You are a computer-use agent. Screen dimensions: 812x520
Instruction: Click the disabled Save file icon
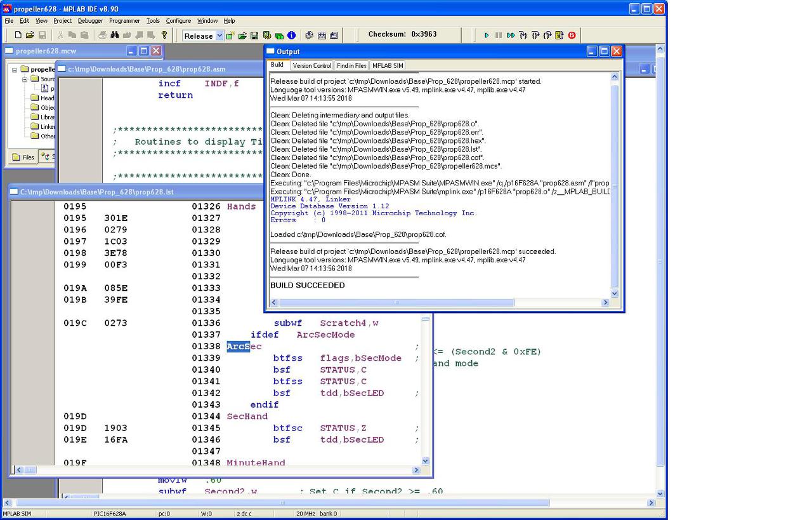43,36
